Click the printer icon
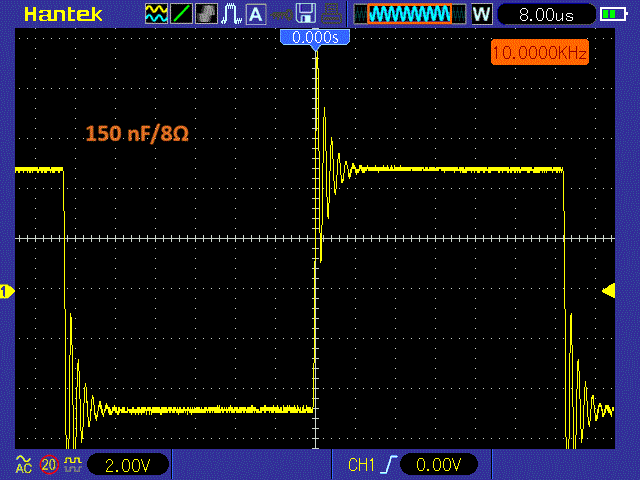Screen dimensions: 640x480 pyautogui.click(x=331, y=13)
